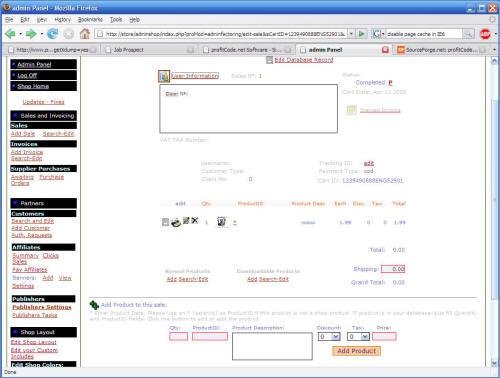Screen dimensions: 500x378
Task: Click the User NR text box
Action: (x=249, y=109)
